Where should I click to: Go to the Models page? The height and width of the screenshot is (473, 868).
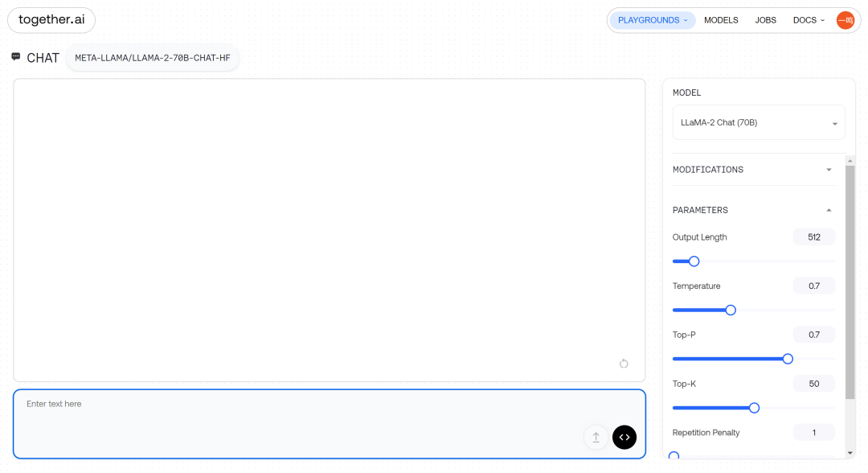(721, 20)
